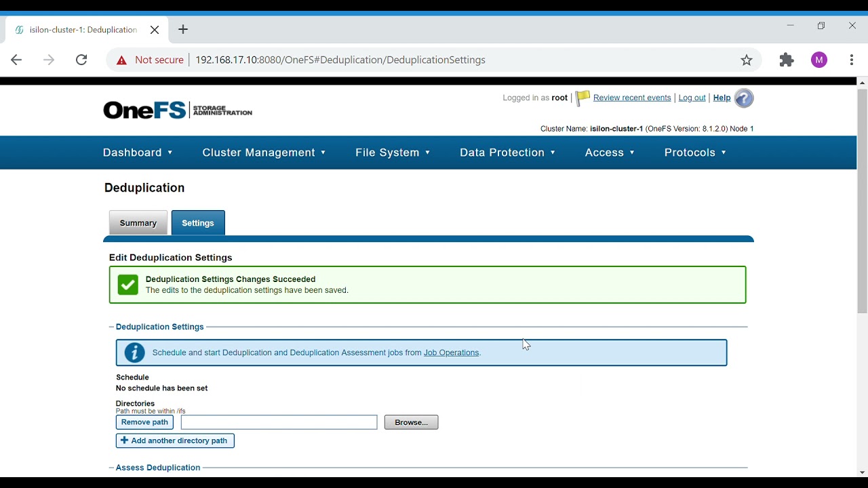This screenshot has height=488, width=868.
Task: Close the isilon-cluster-1 browser tab
Action: (155, 30)
